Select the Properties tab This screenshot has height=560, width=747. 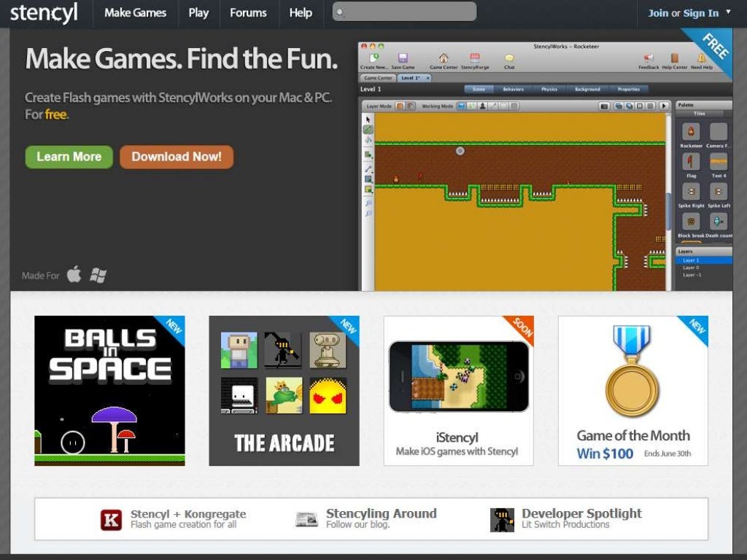point(628,89)
